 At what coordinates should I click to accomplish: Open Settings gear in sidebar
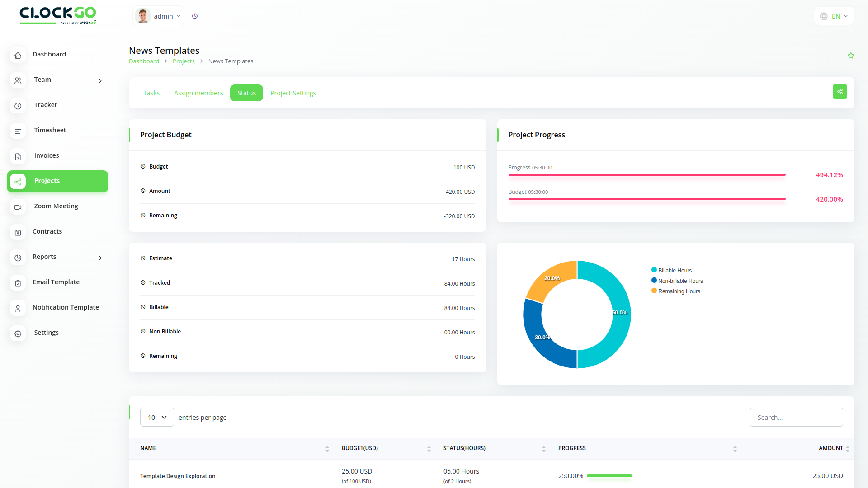click(x=46, y=333)
